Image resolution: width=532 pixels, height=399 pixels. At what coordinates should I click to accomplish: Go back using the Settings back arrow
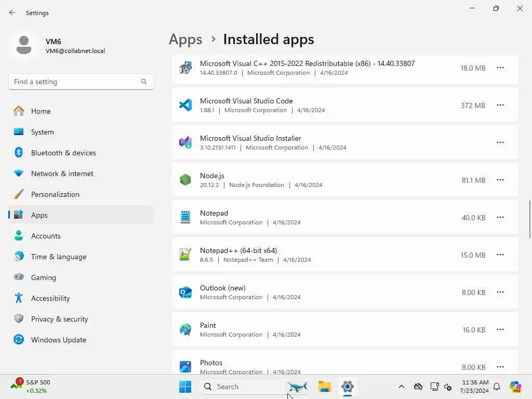(x=12, y=12)
